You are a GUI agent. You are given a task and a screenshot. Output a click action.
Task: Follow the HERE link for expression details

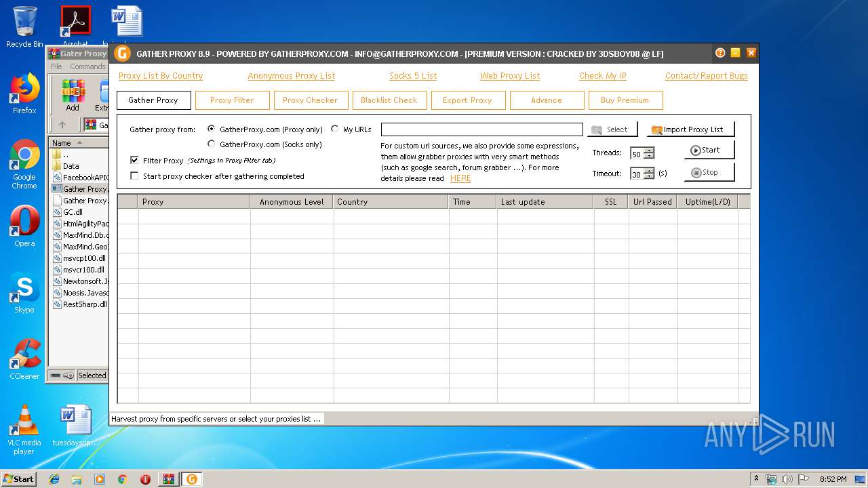tap(460, 178)
